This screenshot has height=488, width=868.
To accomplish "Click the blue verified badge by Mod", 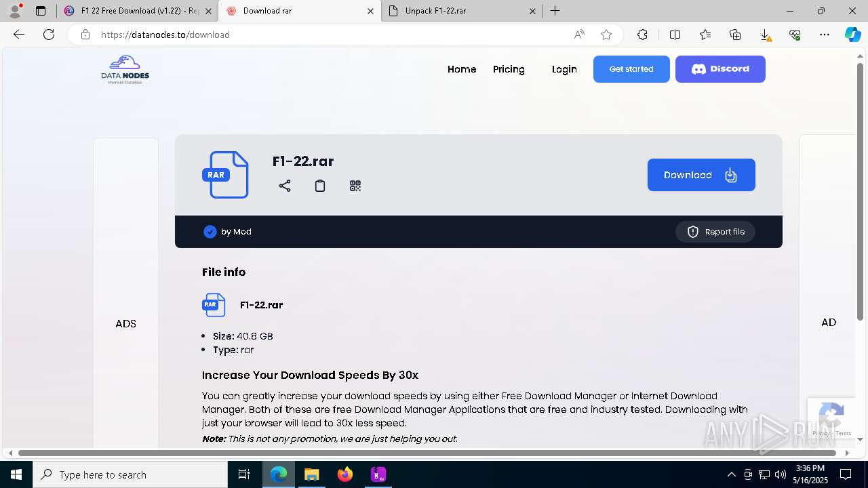I will 210,232.
